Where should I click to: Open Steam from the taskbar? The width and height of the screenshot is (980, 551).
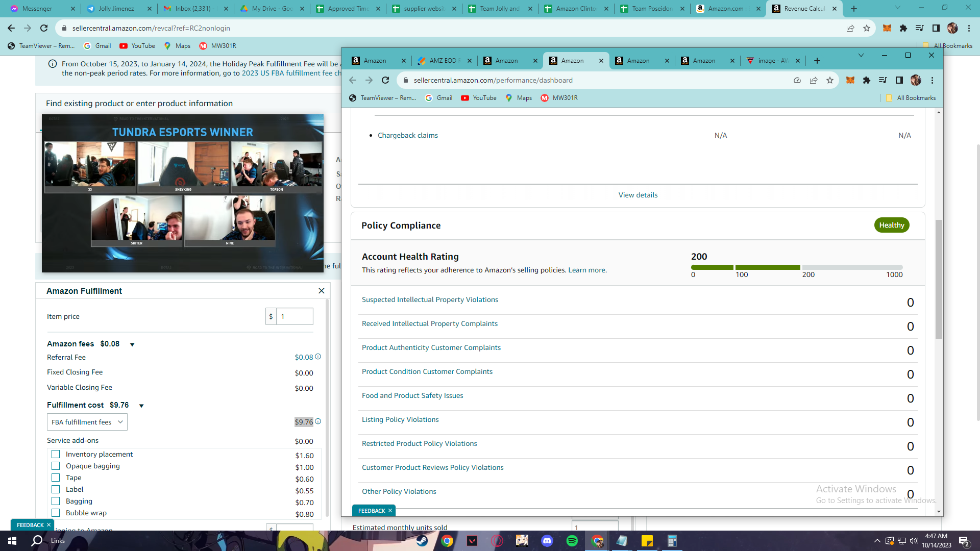[x=422, y=541]
